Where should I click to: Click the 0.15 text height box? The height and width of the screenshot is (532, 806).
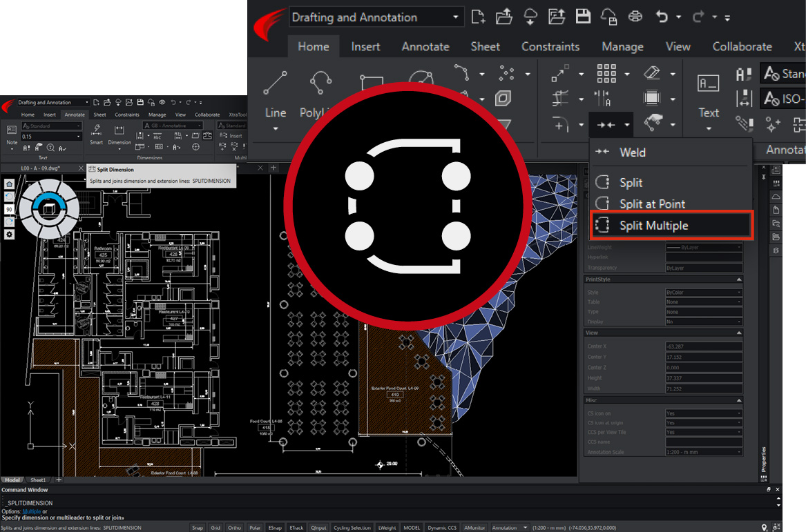coord(51,137)
